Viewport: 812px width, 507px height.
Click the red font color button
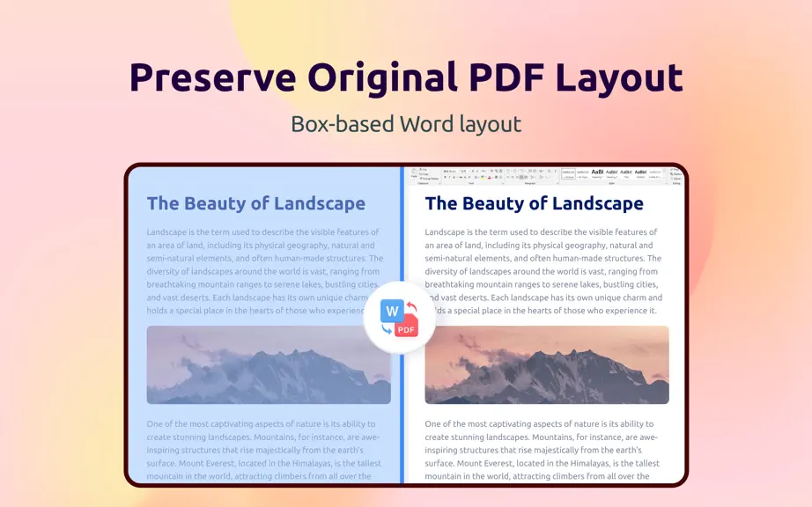point(490,178)
